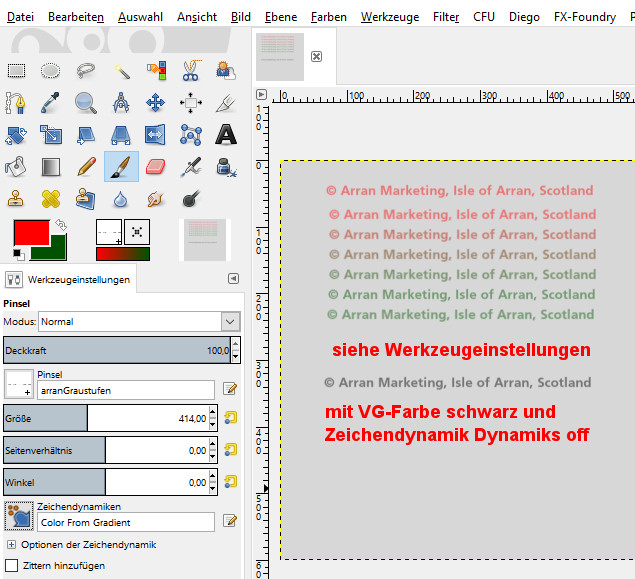
Task: Select the Zoom magnifier tool
Action: (x=86, y=103)
